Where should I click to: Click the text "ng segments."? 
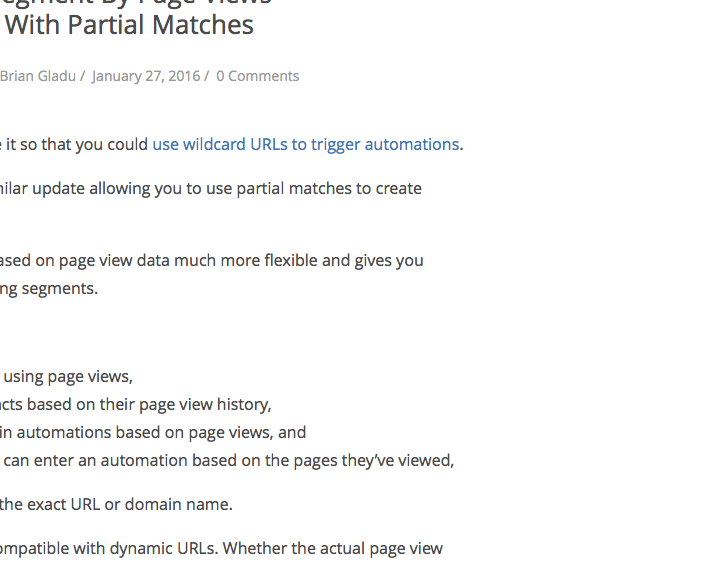click(49, 288)
